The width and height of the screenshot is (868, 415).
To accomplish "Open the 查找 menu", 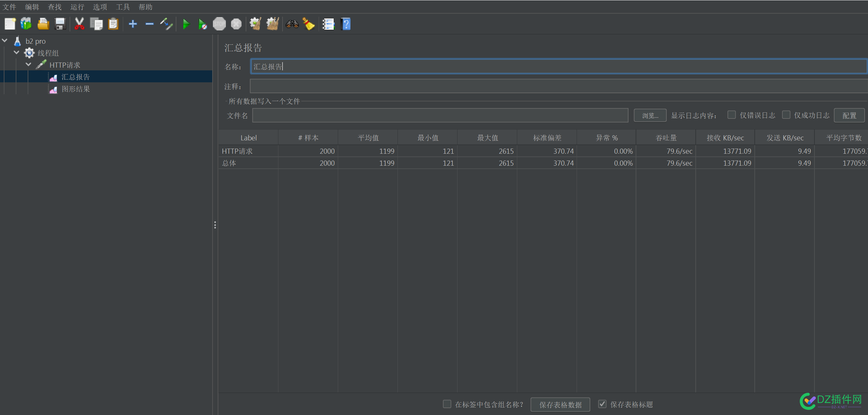I will [55, 7].
